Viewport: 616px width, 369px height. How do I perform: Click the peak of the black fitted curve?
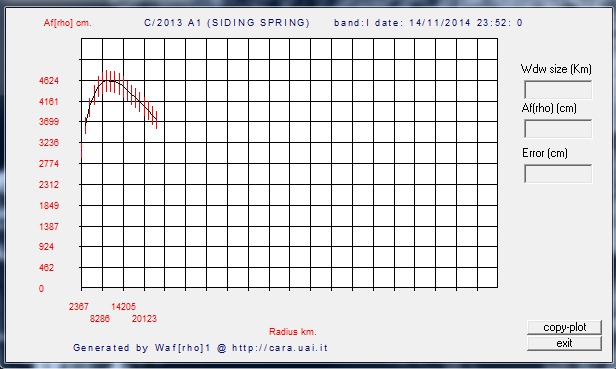pyautogui.click(x=110, y=80)
